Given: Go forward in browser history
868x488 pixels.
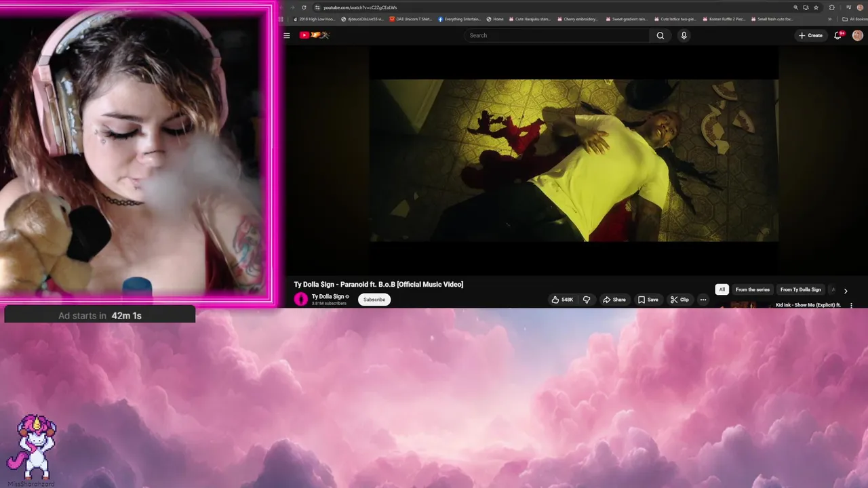Looking at the screenshot, I should point(292,7).
